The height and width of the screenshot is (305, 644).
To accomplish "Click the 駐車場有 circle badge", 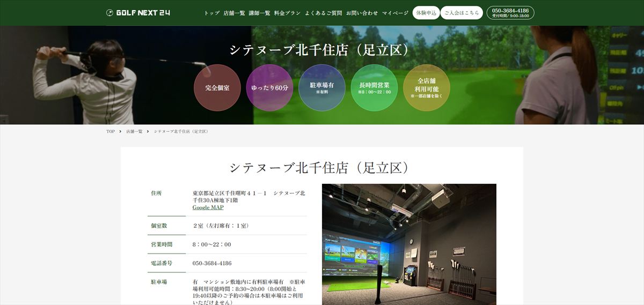I will [x=322, y=87].
